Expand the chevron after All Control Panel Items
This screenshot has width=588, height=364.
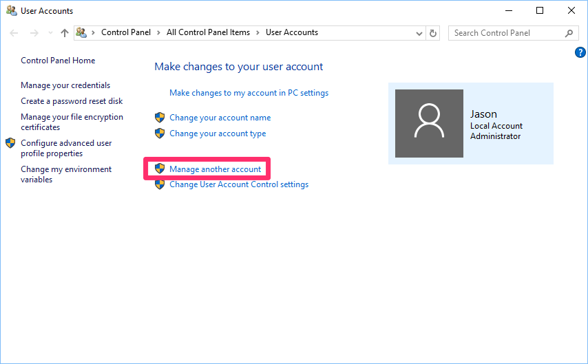pyautogui.click(x=258, y=33)
